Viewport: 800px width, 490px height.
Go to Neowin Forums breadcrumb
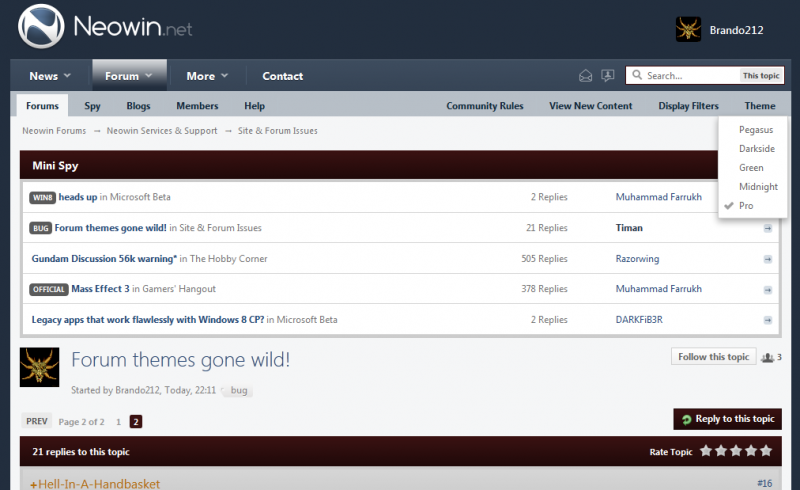(x=54, y=131)
